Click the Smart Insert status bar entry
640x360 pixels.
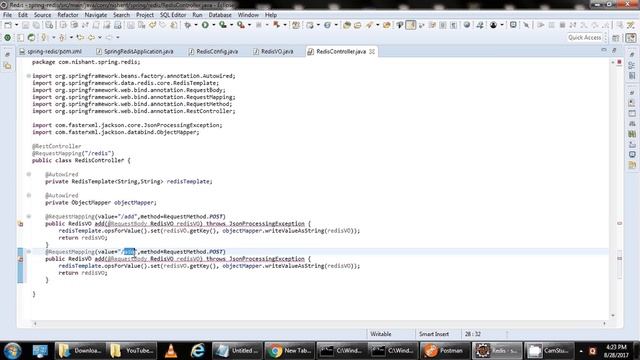coord(434,334)
